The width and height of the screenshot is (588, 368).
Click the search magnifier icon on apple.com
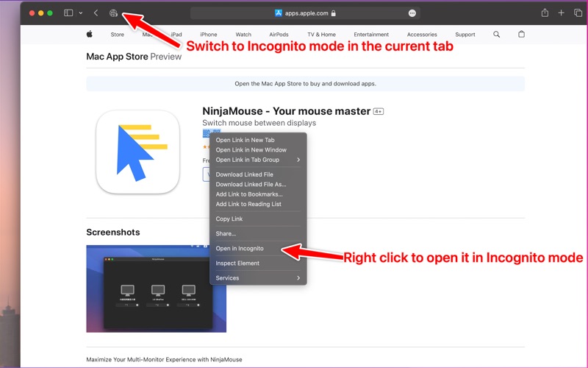click(x=497, y=34)
